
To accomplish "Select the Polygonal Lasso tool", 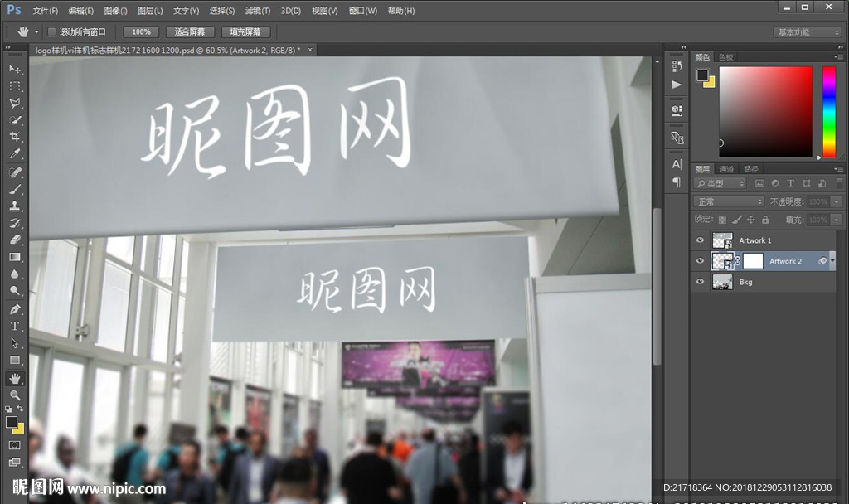I will tap(15, 103).
